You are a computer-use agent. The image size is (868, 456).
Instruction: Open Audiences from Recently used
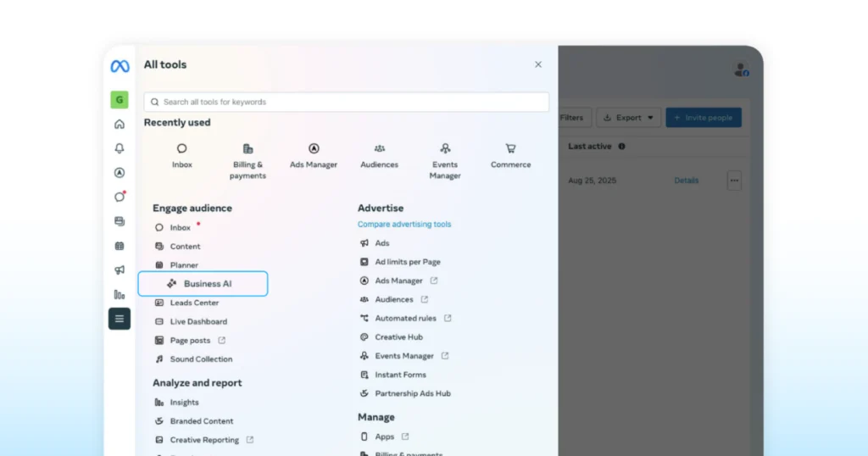point(379,156)
